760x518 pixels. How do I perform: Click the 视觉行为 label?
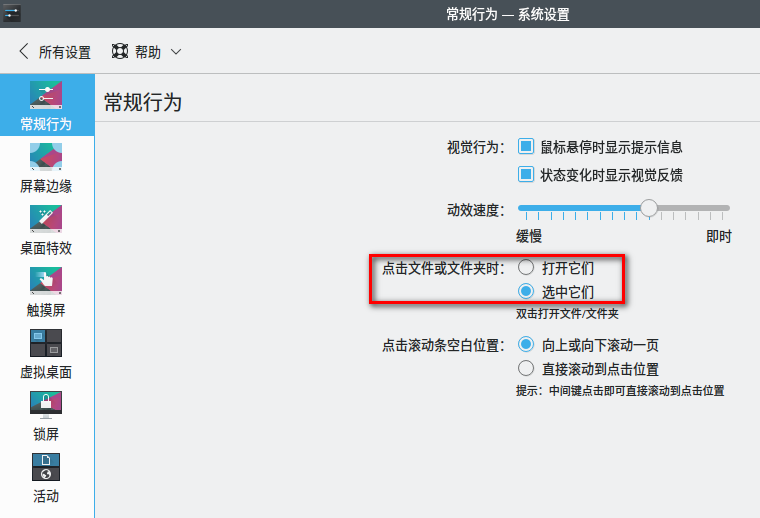point(475,147)
